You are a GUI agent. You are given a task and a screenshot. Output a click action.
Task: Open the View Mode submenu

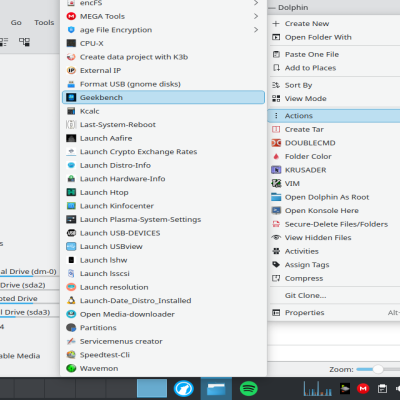334,99
